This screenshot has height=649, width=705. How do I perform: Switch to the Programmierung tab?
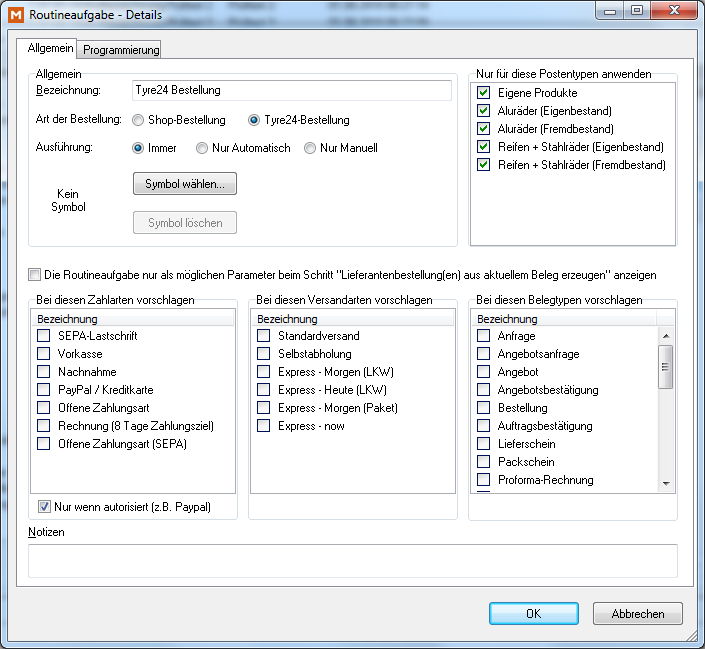point(120,50)
